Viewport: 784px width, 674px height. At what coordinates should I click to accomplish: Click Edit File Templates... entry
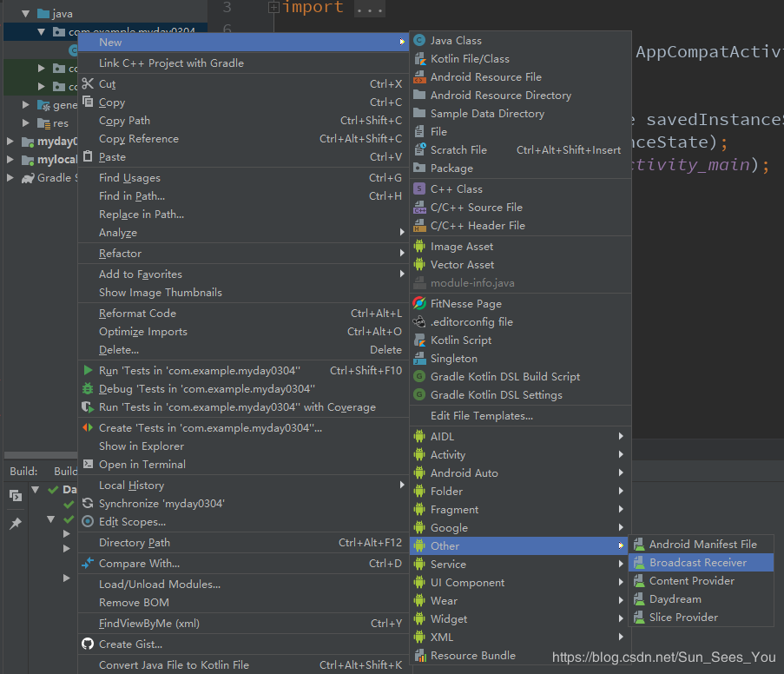[520, 416]
